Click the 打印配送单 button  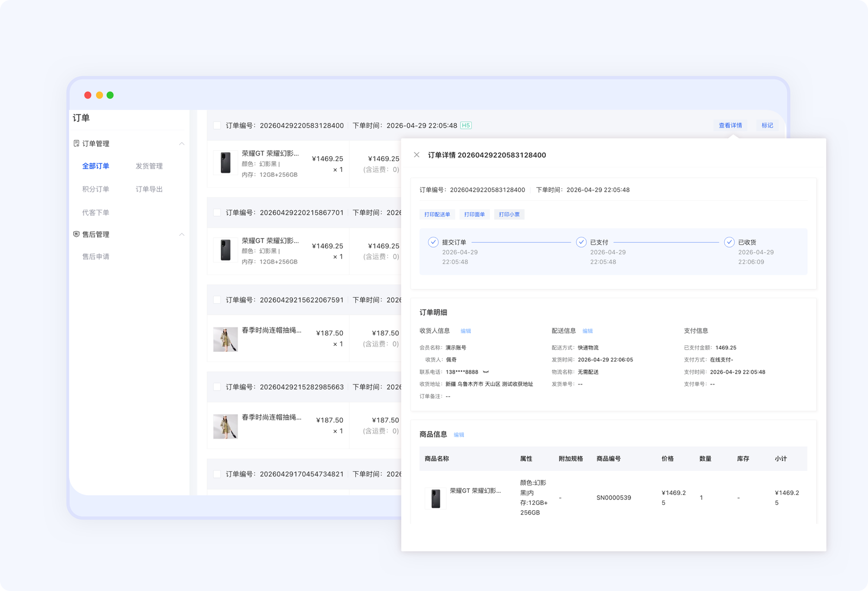click(437, 215)
